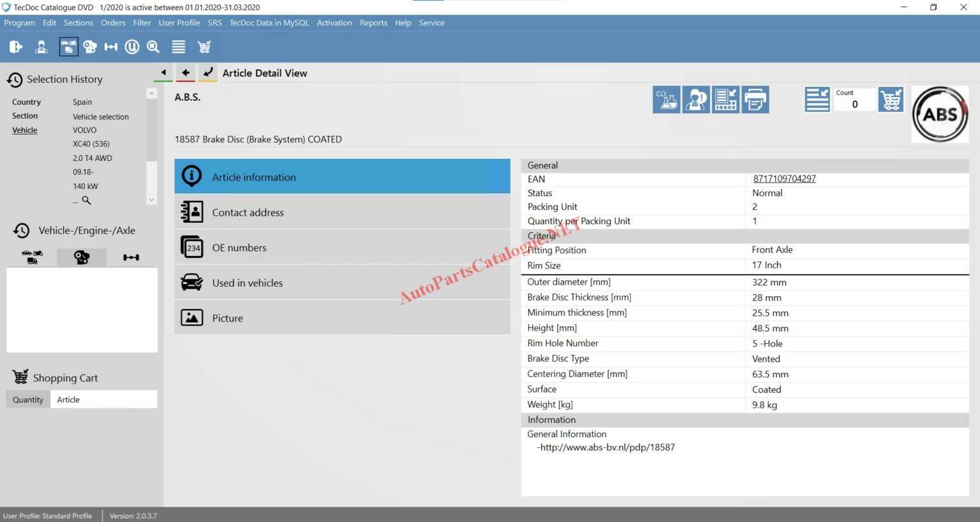Add the brake disc to cart icon

[x=891, y=100]
